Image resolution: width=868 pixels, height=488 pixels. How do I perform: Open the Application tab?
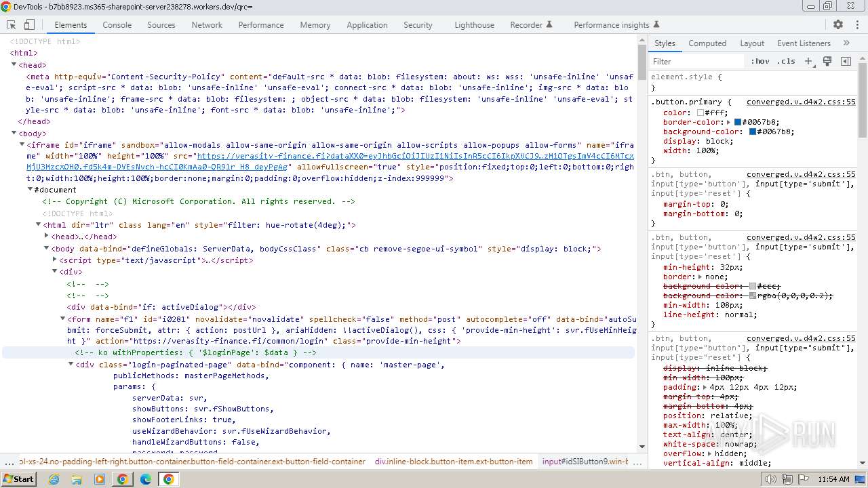tap(367, 24)
